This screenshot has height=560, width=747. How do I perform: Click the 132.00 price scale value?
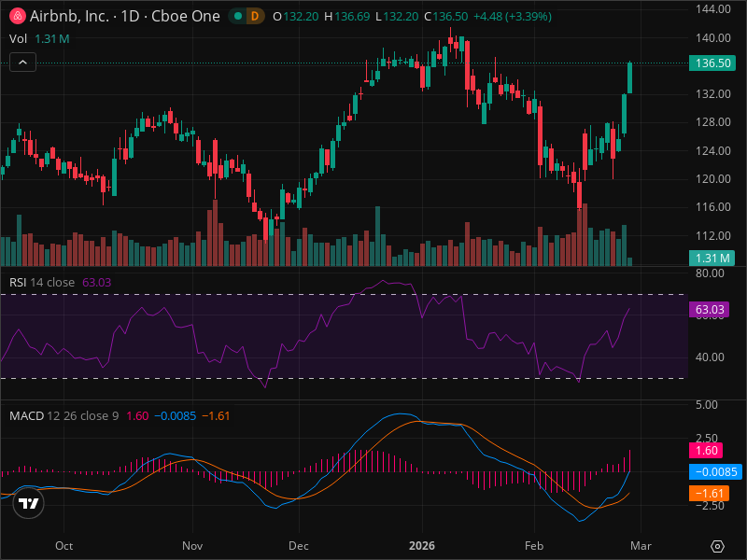point(712,94)
